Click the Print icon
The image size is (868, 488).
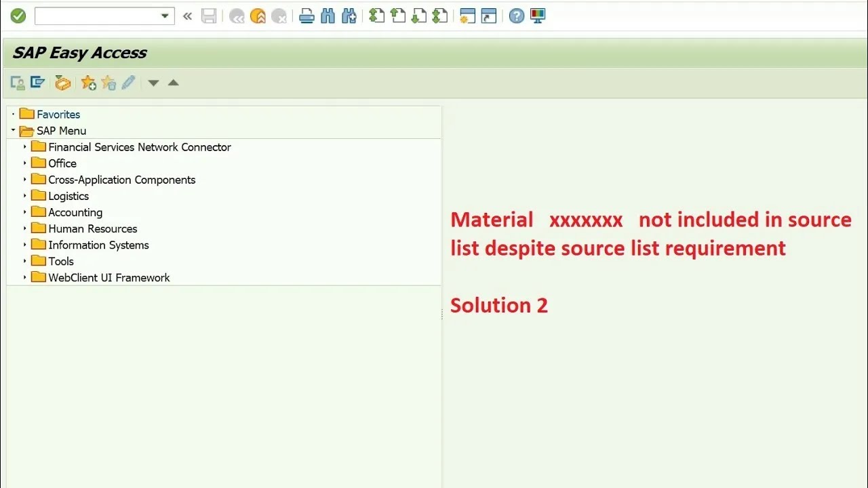click(307, 16)
